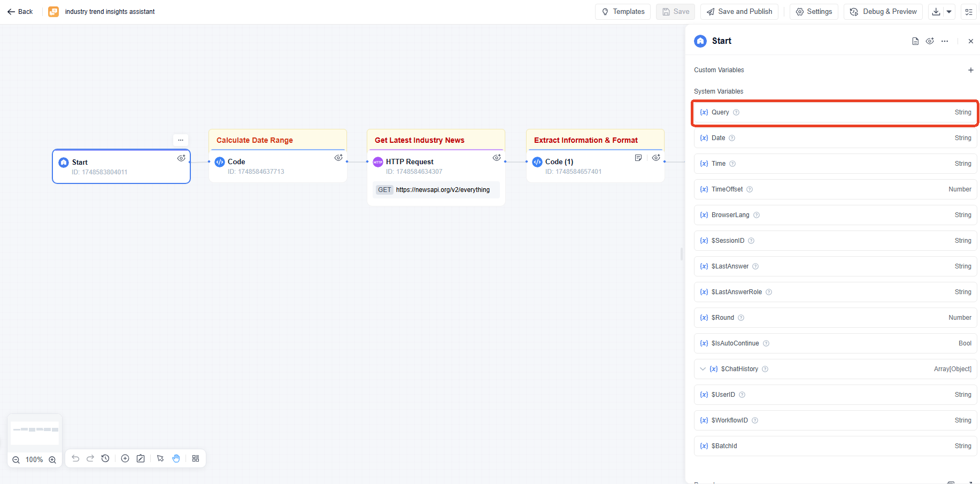Click the Save button

pos(676,12)
